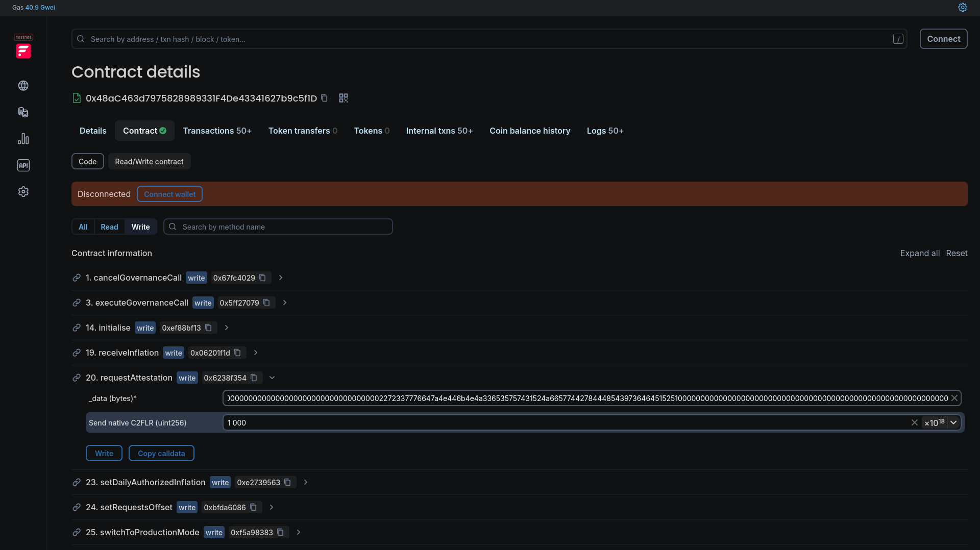The width and height of the screenshot is (980, 550).
Task: Expand the executeGovernanceCall method
Action: (285, 303)
